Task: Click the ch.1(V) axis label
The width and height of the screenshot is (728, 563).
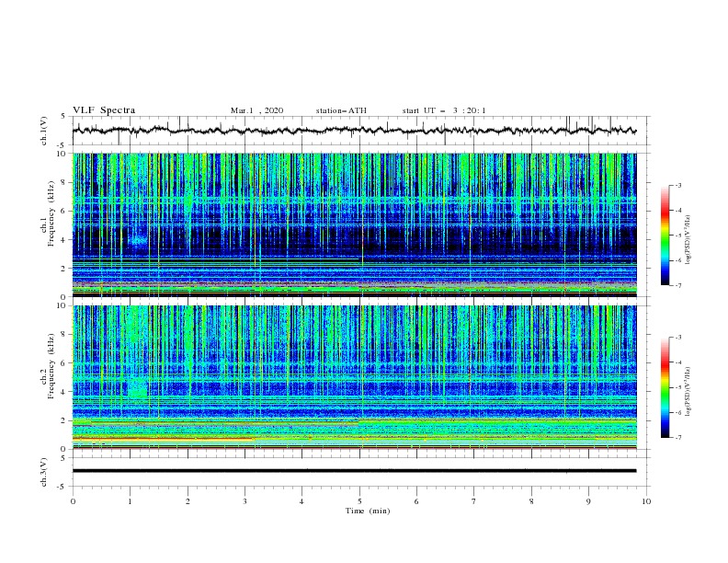Action: pos(44,131)
